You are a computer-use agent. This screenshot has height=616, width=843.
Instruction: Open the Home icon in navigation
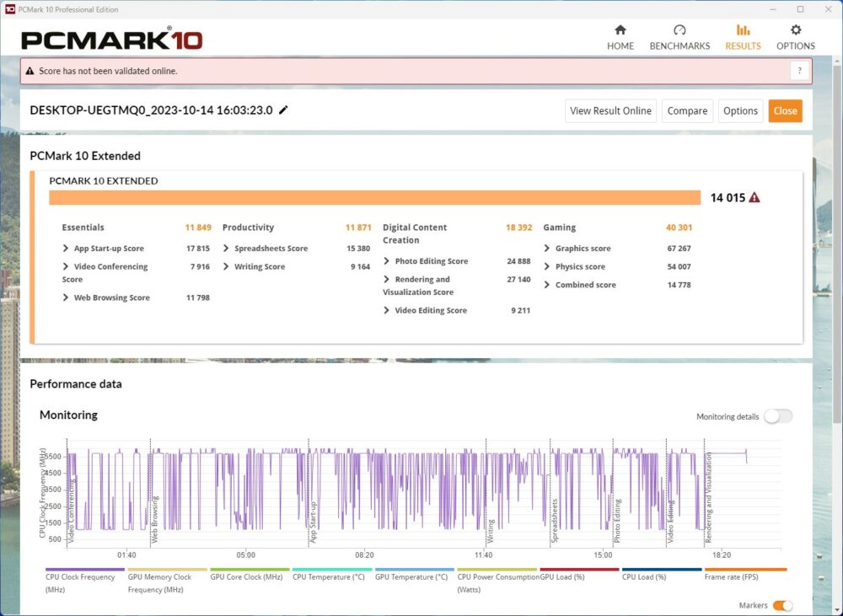(x=620, y=30)
